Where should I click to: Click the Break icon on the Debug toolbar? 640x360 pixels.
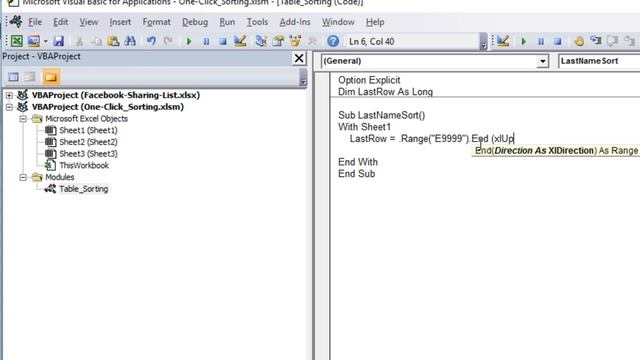pyautogui.click(x=541, y=41)
